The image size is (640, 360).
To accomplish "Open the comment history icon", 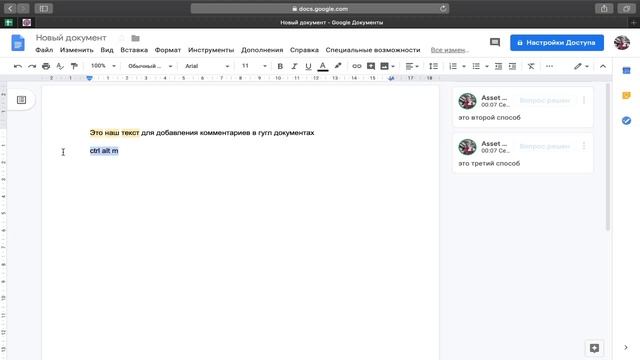I will point(495,42).
